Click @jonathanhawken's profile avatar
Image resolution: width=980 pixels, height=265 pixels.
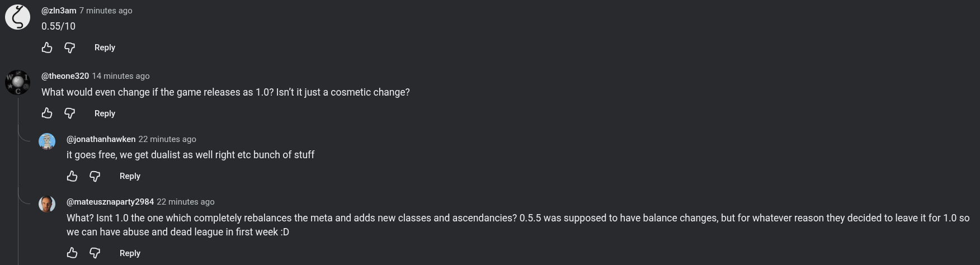click(x=47, y=141)
